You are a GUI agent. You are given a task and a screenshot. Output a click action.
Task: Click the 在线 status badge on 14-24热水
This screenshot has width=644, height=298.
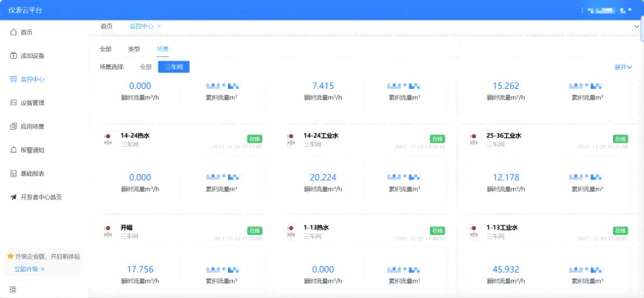255,139
